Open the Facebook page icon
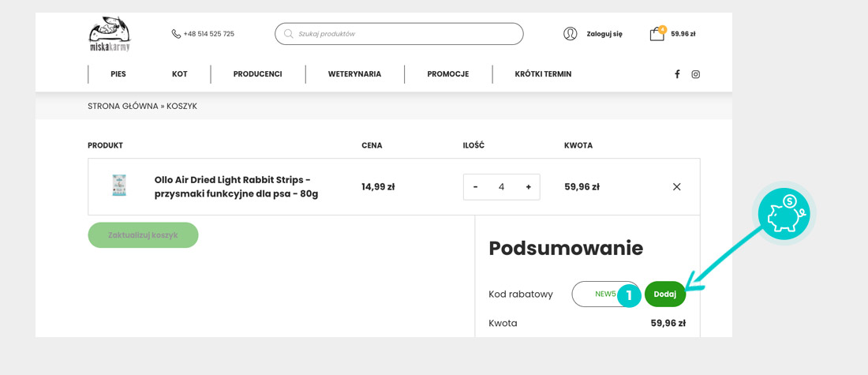Viewport: 868px width, 375px height. 677,74
